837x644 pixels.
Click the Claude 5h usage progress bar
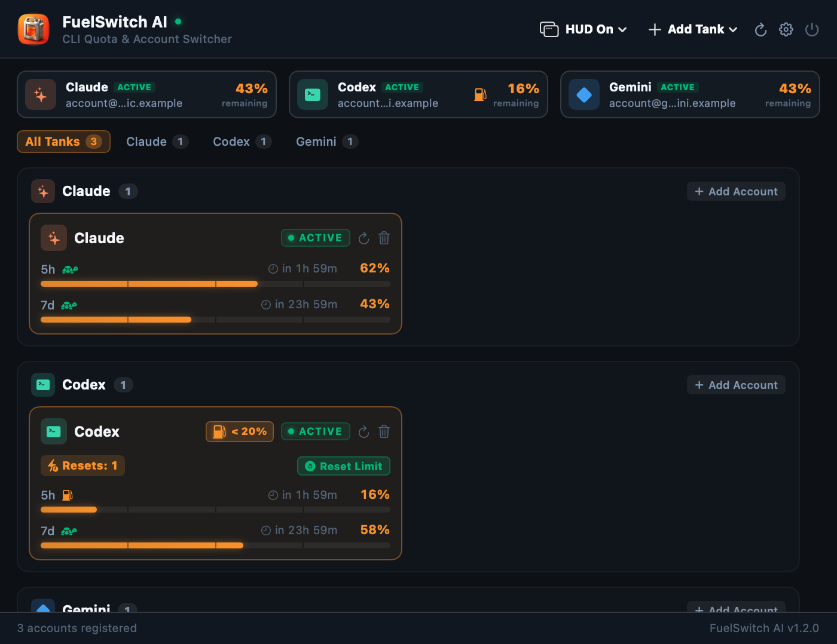215,284
